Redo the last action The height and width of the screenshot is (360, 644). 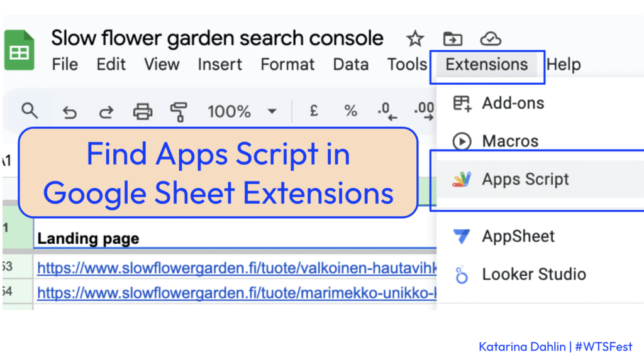[x=106, y=112]
